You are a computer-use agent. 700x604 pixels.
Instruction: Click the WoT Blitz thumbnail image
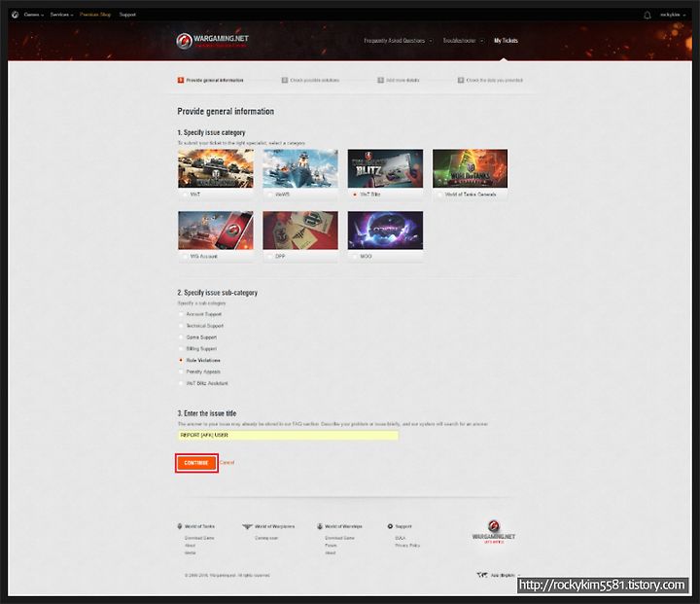(x=385, y=168)
